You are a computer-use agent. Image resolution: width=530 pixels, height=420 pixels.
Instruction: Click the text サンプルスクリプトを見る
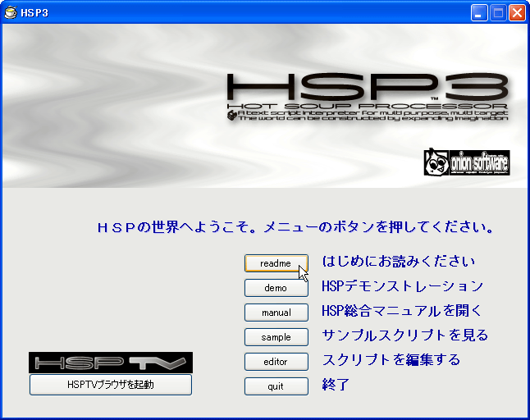pos(405,336)
